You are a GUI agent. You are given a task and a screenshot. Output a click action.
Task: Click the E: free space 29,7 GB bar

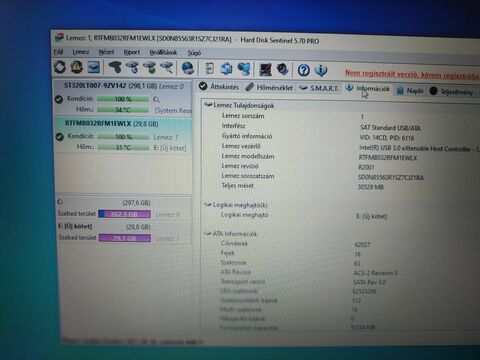pyautogui.click(x=125, y=238)
